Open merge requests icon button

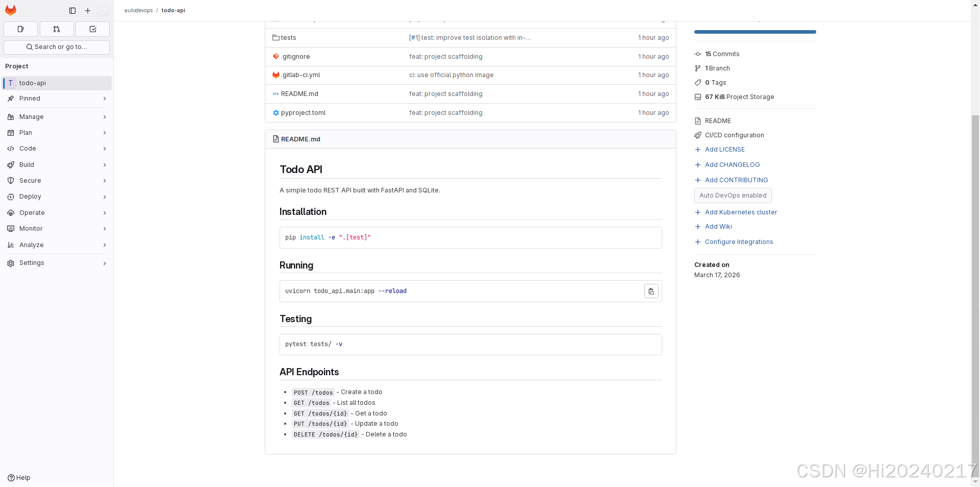pyautogui.click(x=57, y=29)
